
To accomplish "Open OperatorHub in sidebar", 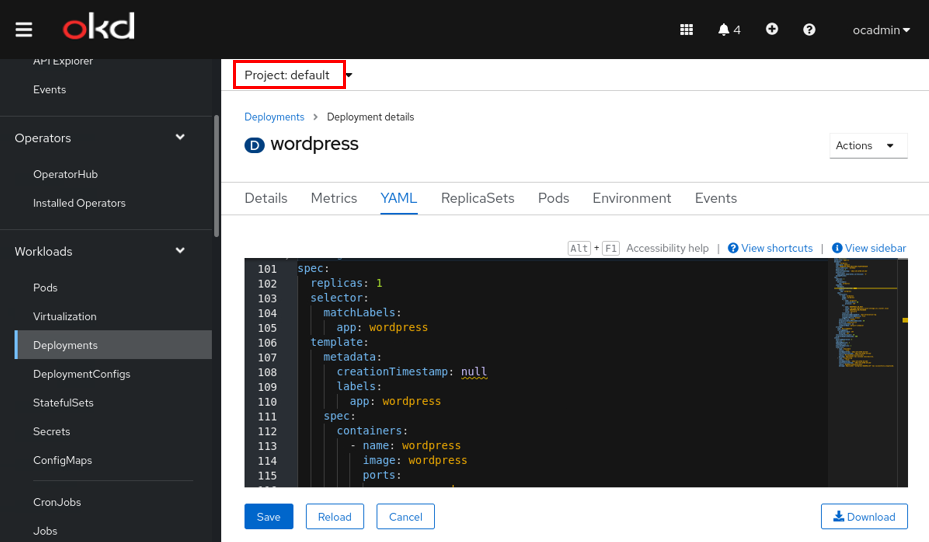I will coord(65,174).
